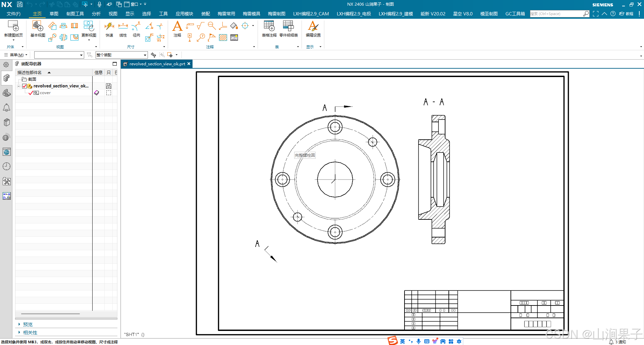Open the Reuse Library books sidebar tab
Image resolution: width=644 pixels, height=345 pixels.
(x=6, y=122)
